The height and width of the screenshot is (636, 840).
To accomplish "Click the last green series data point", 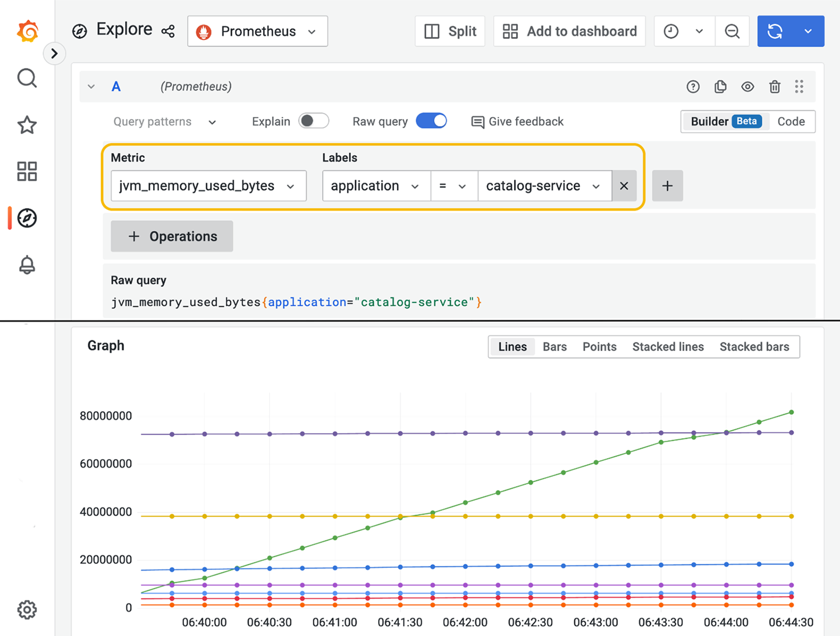I will [792, 412].
